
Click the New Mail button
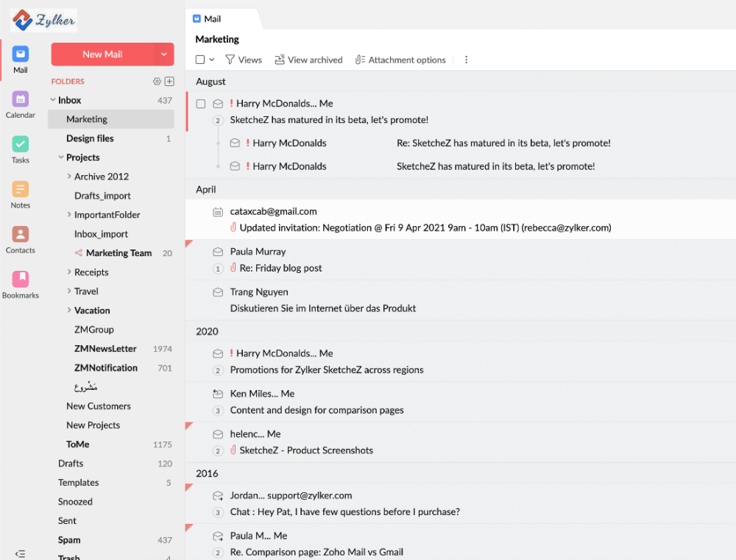point(102,54)
